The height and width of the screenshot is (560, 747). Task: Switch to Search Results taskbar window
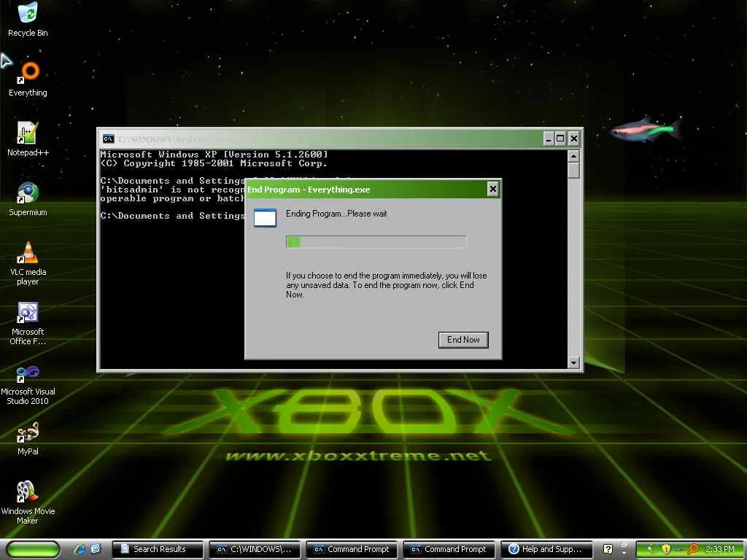tap(158, 549)
